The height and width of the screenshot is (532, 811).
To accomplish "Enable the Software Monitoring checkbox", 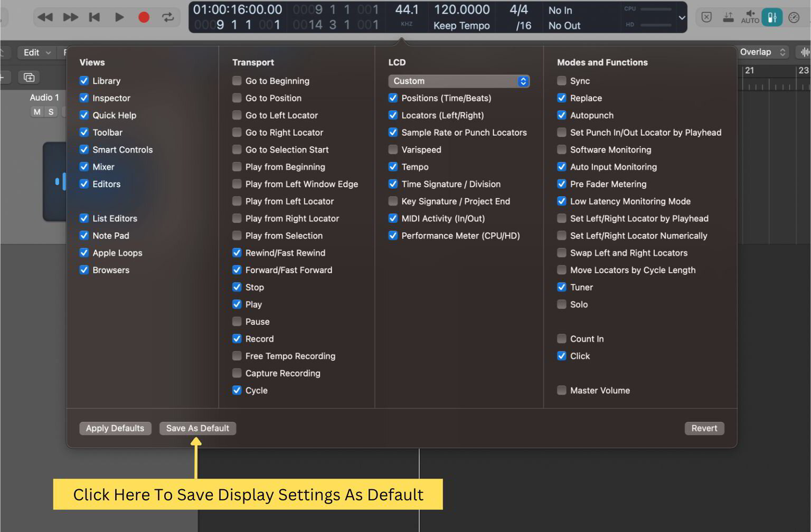I will pyautogui.click(x=561, y=149).
